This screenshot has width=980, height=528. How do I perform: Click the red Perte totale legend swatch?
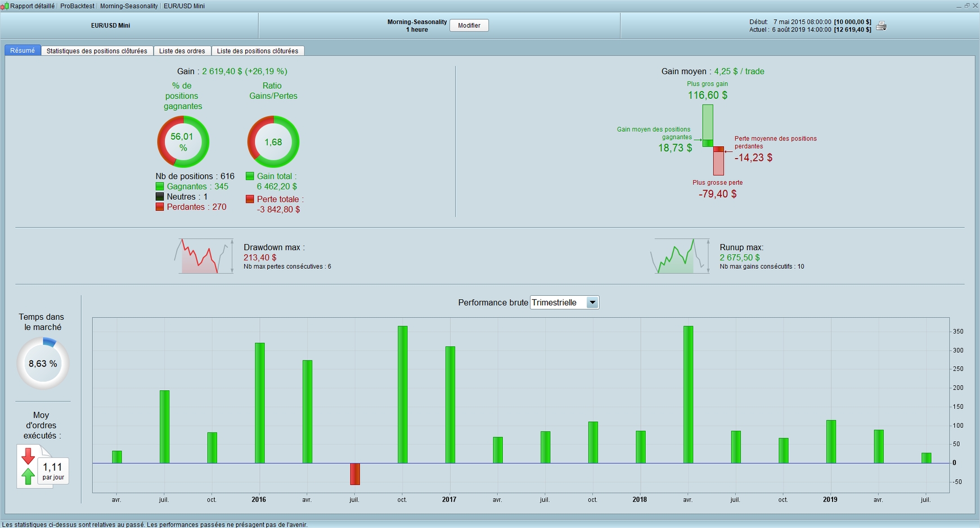pos(250,199)
